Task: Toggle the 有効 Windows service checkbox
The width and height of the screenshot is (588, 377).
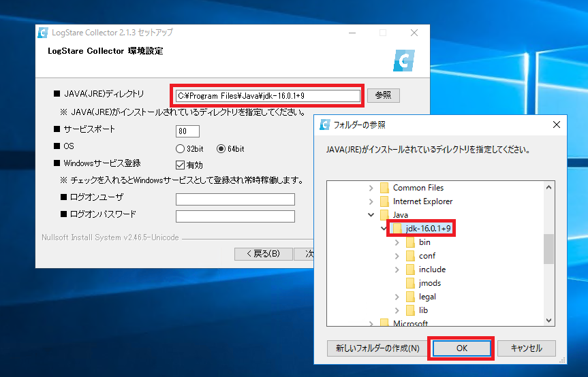Action: click(180, 165)
